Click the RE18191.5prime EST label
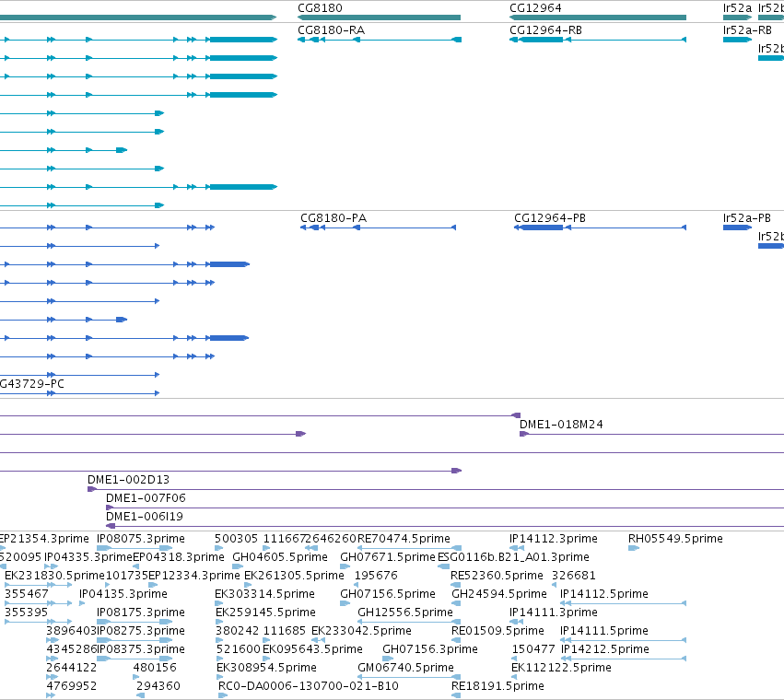The height and width of the screenshot is (700, 784). point(497,686)
